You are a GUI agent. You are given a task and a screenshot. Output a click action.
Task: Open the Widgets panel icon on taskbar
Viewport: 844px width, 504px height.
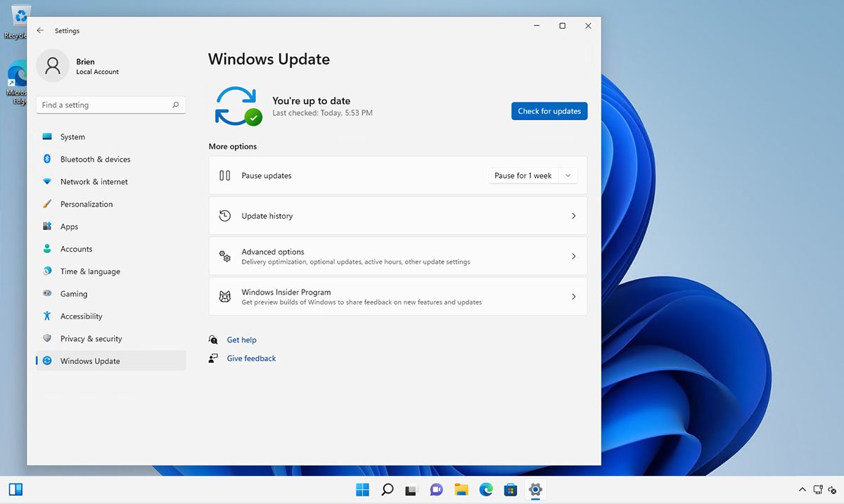tap(15, 489)
